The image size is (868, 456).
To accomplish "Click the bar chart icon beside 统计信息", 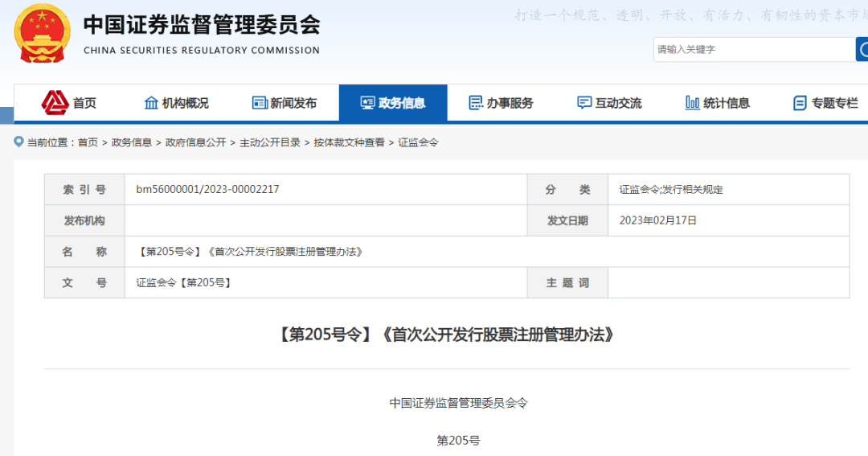I will [693, 102].
